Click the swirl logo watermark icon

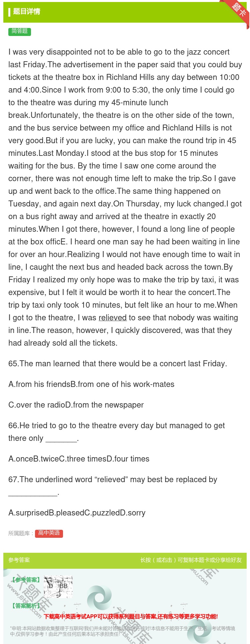coord(99,598)
